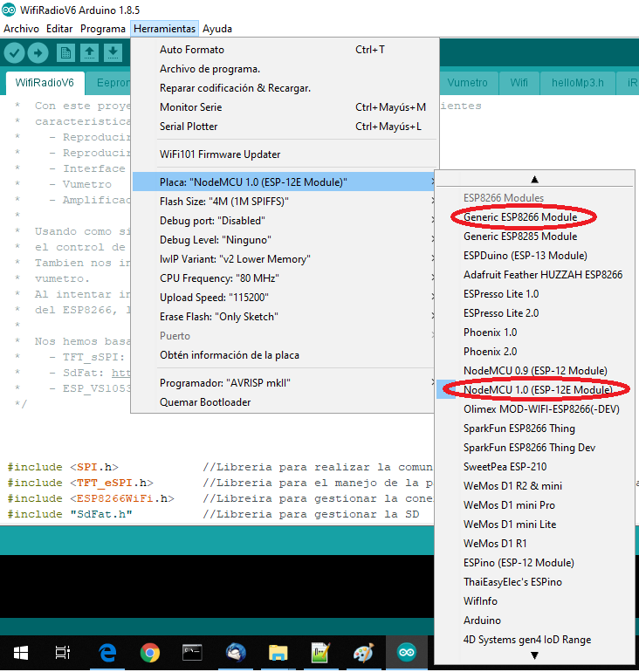639x672 pixels.
Task: Select WeMos D1 mini Pro board
Action: coord(534,505)
